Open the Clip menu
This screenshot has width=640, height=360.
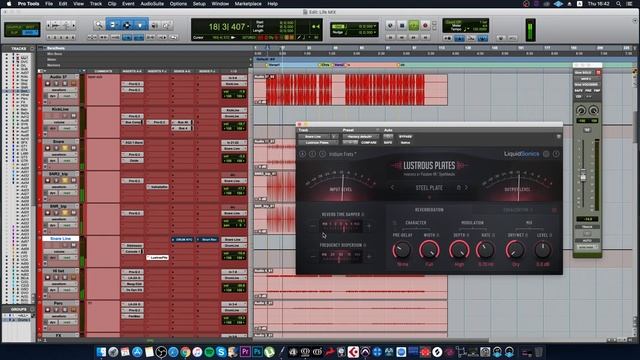point(112,4)
